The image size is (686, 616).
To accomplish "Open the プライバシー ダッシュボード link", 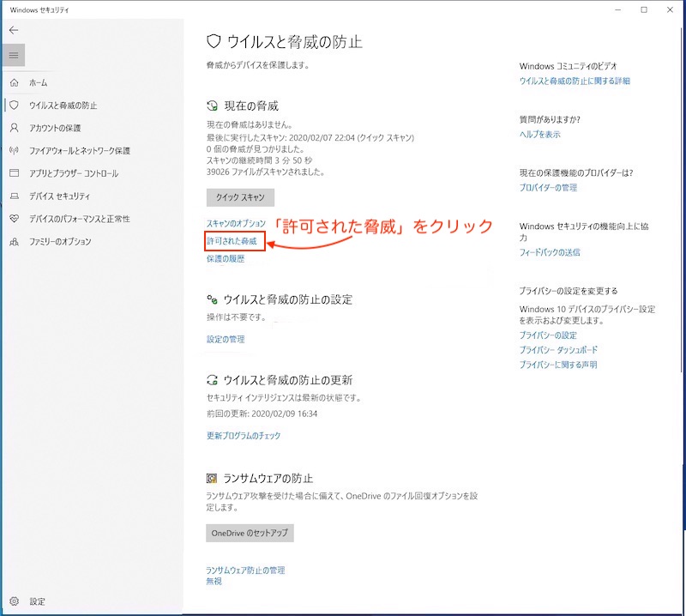I will [558, 350].
